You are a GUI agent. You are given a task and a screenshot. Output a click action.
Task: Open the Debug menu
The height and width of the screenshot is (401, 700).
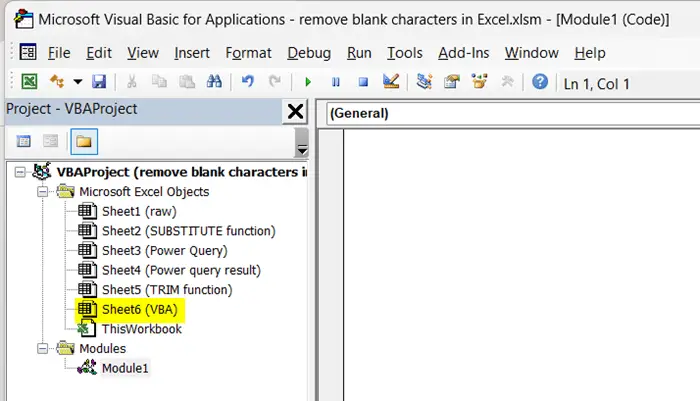tap(309, 53)
